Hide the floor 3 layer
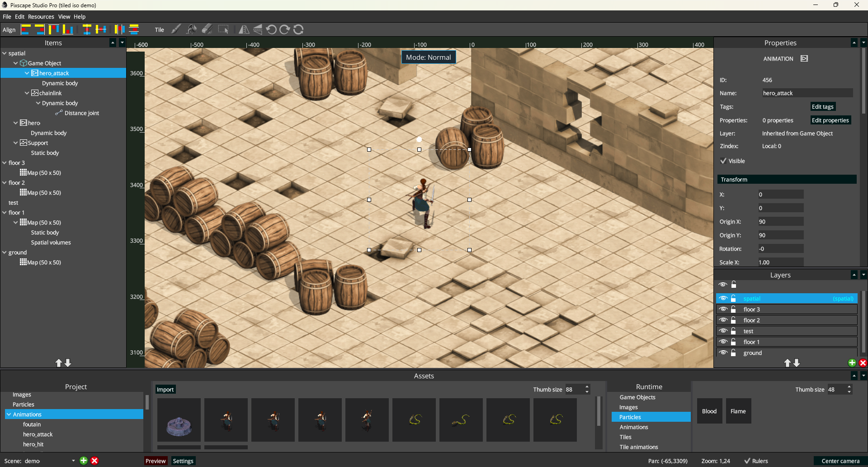The image size is (868, 467). tap(723, 309)
